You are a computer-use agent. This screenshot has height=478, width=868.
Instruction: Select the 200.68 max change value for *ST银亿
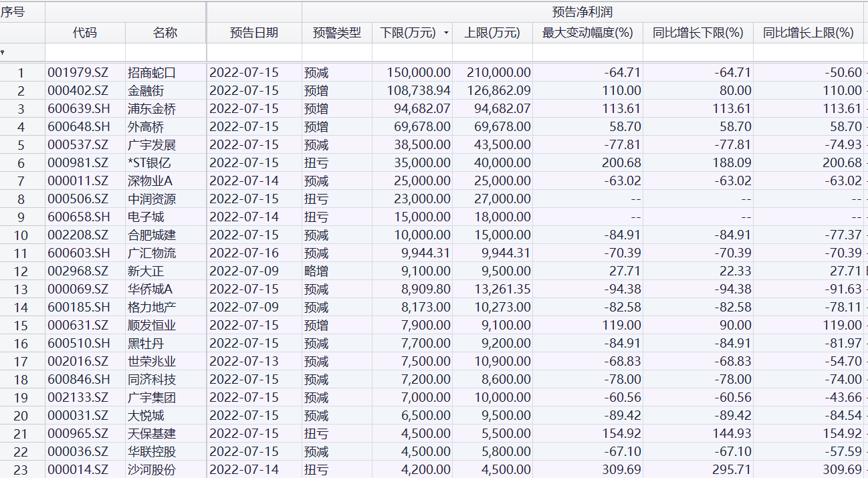pyautogui.click(x=621, y=163)
